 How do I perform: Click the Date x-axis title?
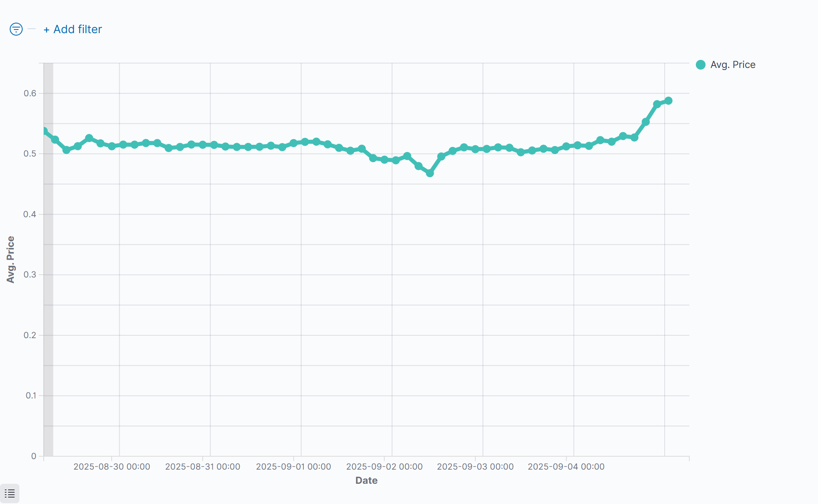point(366,481)
